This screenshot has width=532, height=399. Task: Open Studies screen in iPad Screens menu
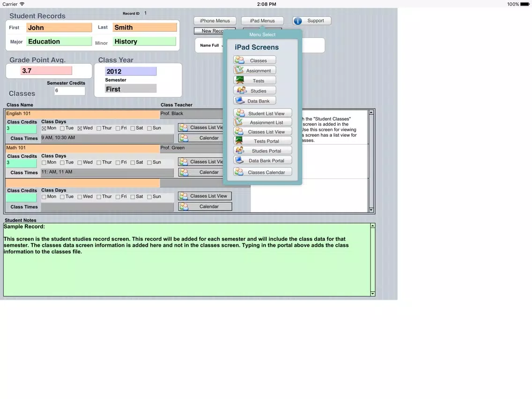(254, 91)
